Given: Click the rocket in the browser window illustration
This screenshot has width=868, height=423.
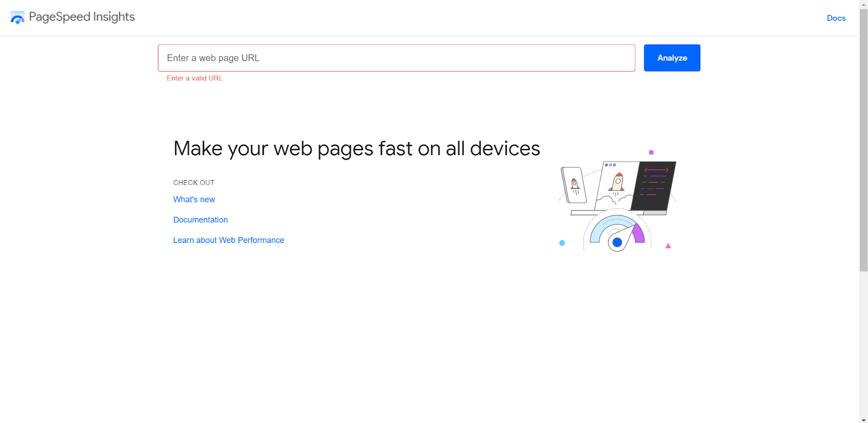Looking at the screenshot, I should coord(617,183).
